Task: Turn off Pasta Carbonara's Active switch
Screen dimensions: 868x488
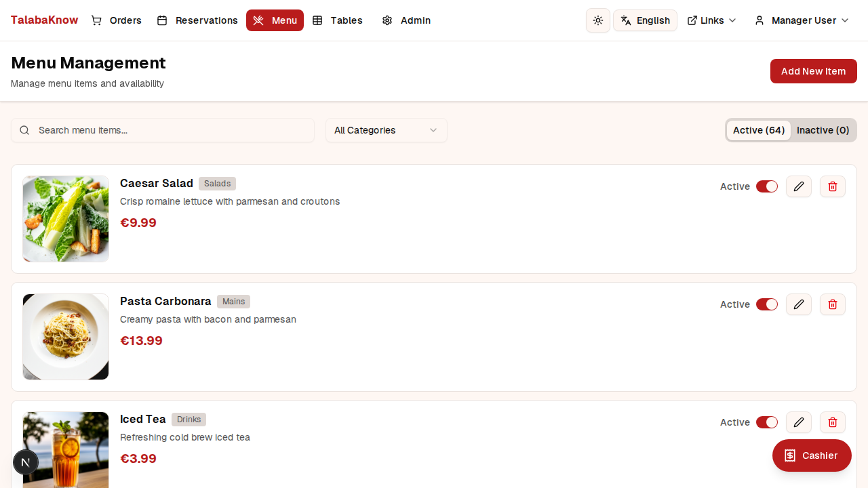Action: [x=767, y=304]
